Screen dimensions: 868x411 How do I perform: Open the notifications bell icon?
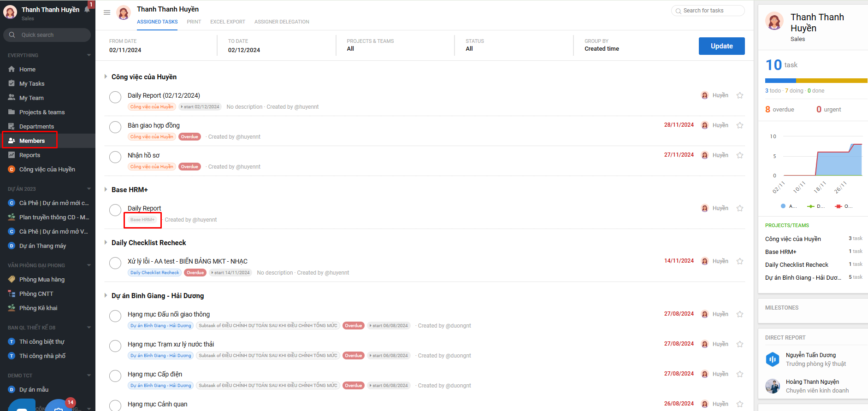pyautogui.click(x=87, y=10)
